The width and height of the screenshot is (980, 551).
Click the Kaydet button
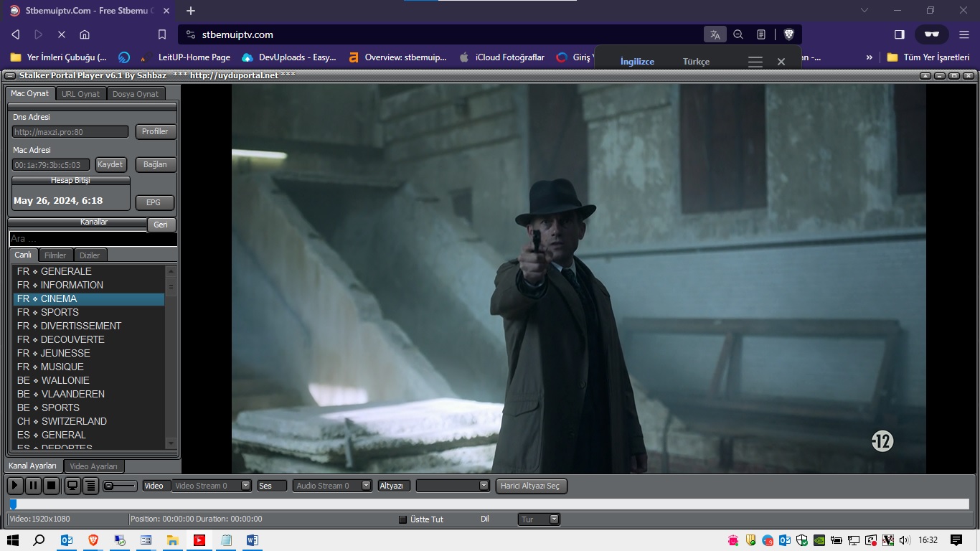(110, 164)
